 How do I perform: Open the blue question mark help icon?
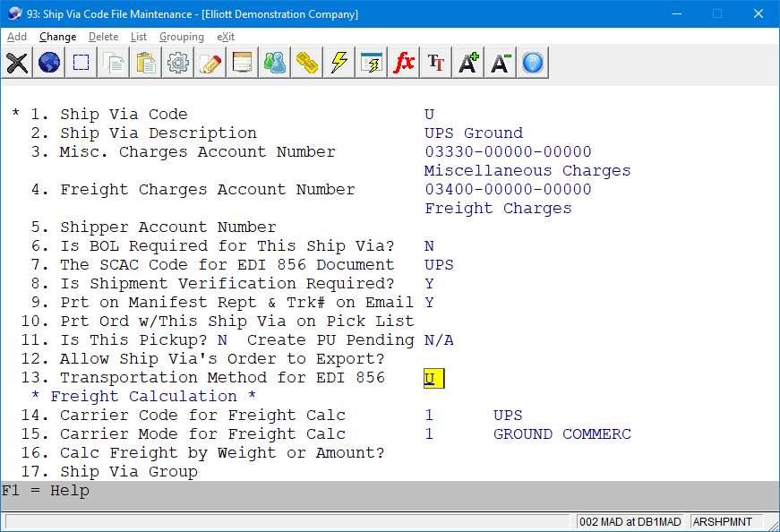[533, 63]
